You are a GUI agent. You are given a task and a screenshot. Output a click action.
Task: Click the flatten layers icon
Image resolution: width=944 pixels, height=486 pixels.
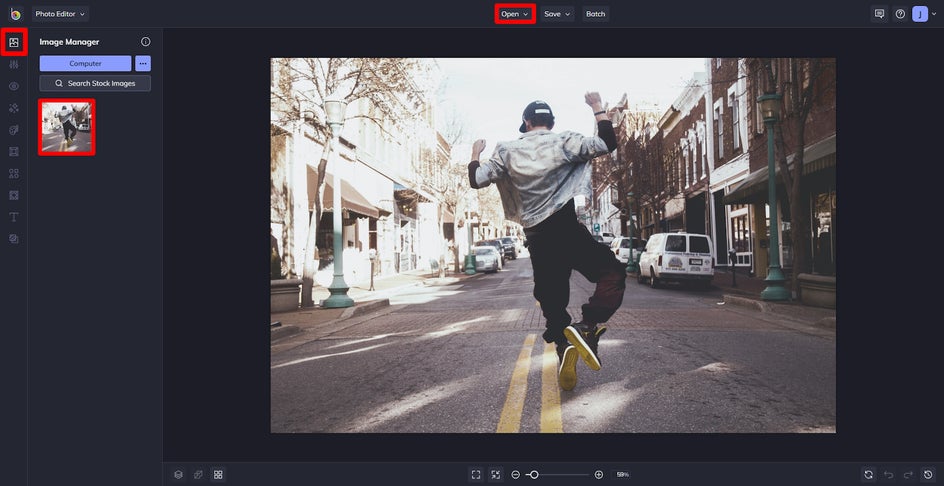tap(198, 475)
